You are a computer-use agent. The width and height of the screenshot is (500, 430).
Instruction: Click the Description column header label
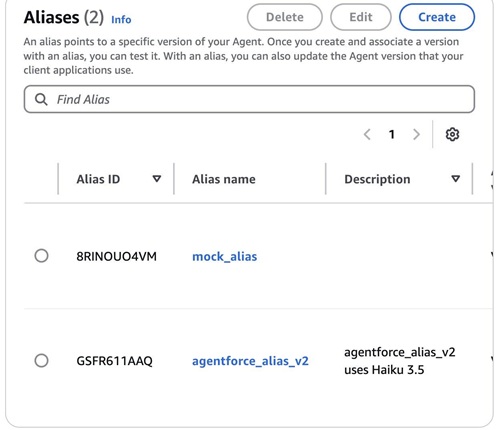click(x=377, y=179)
